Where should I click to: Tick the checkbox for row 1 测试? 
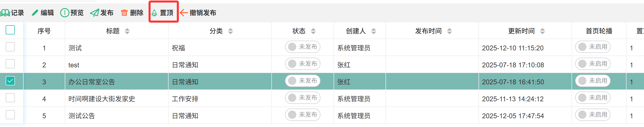tap(10, 47)
